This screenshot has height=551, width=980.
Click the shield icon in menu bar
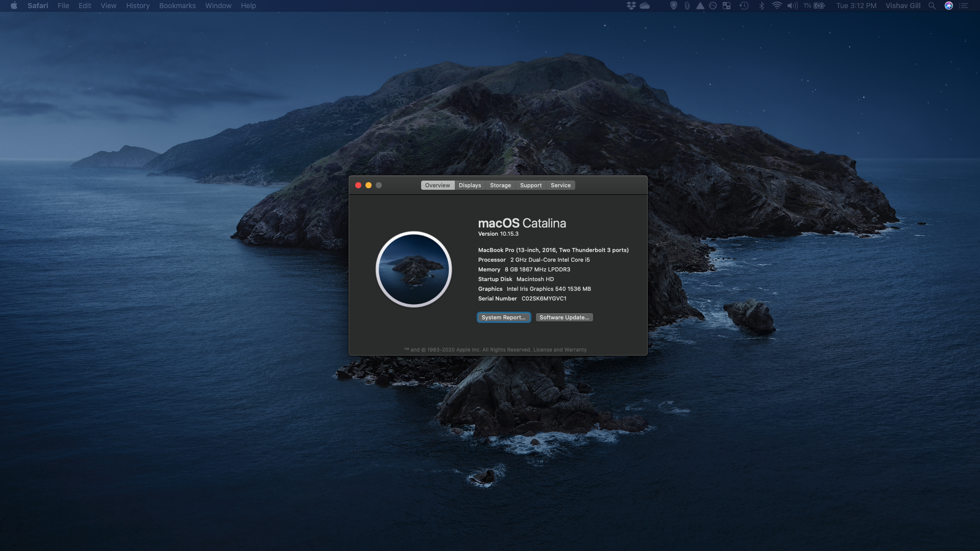pos(673,6)
